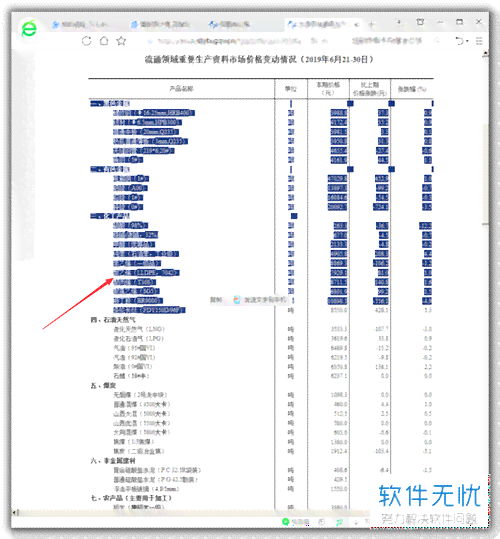Image resolution: width=500 pixels, height=539 pixels.
Task: Click the 涨跌幅(%) column header
Action: coord(412,89)
